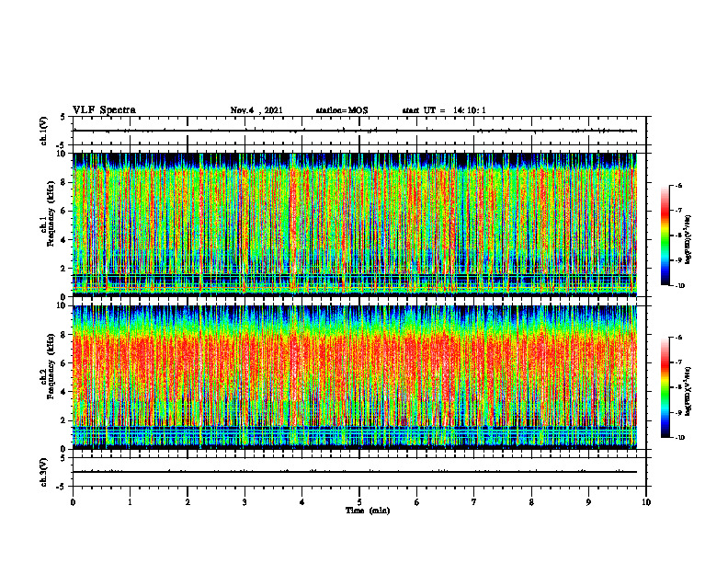The width and height of the screenshot is (728, 563).
Task: Click ch.1 frequency axis tick "6"
Action: click(x=63, y=211)
